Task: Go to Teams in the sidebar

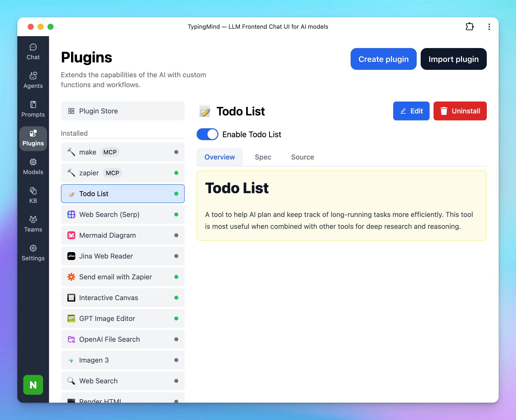Action: pos(33,224)
